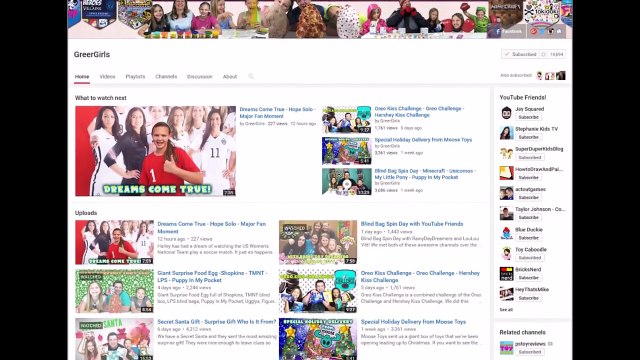Screen dimensions: 640x360
Task: Play Oreo Kiss Challenge thumbnail in Uploads
Action: 318,291
